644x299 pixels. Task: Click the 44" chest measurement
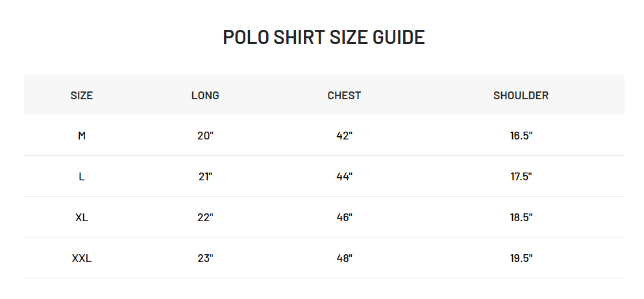tap(345, 176)
